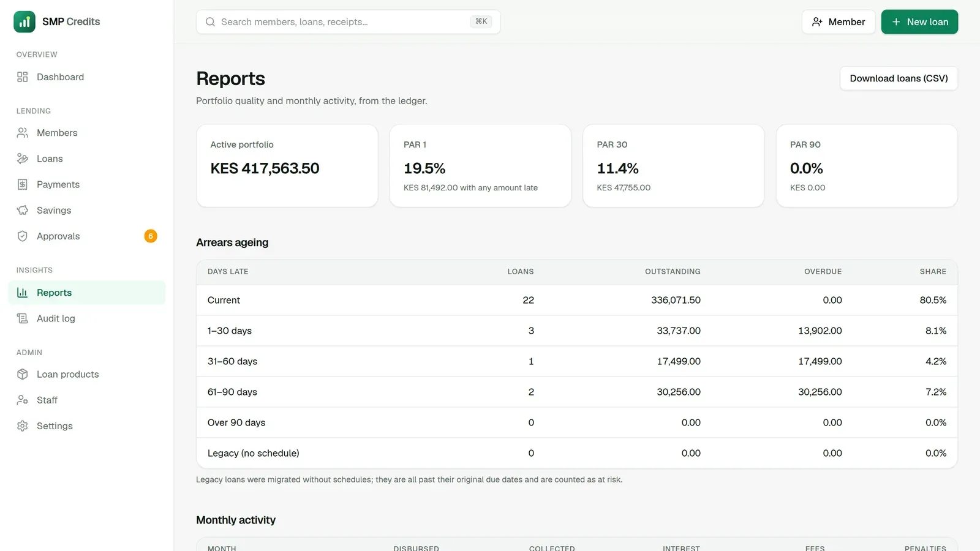Go to the Members section
Screen dimensions: 980x551
[x=87, y=133]
